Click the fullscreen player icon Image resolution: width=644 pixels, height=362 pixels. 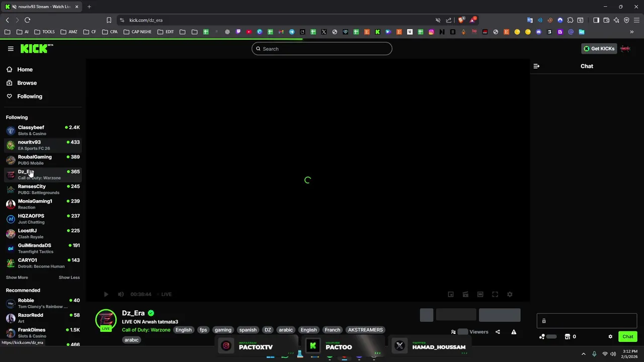click(495, 294)
